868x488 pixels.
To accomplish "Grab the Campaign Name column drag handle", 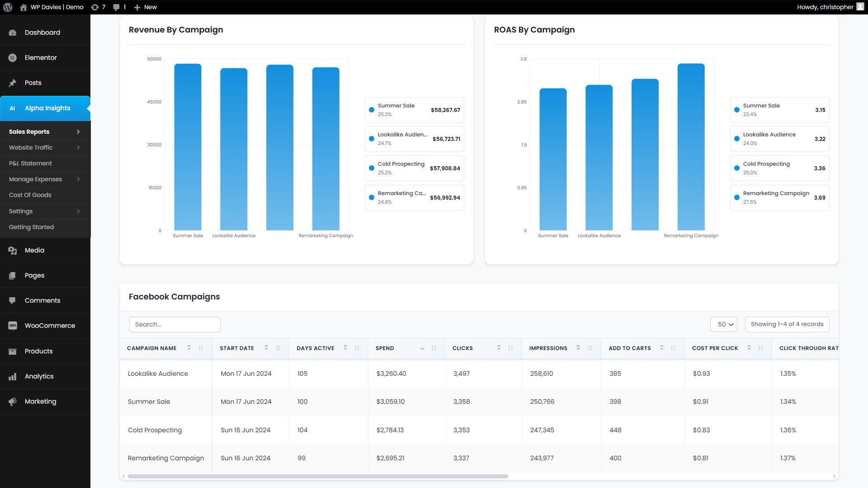I will point(201,348).
